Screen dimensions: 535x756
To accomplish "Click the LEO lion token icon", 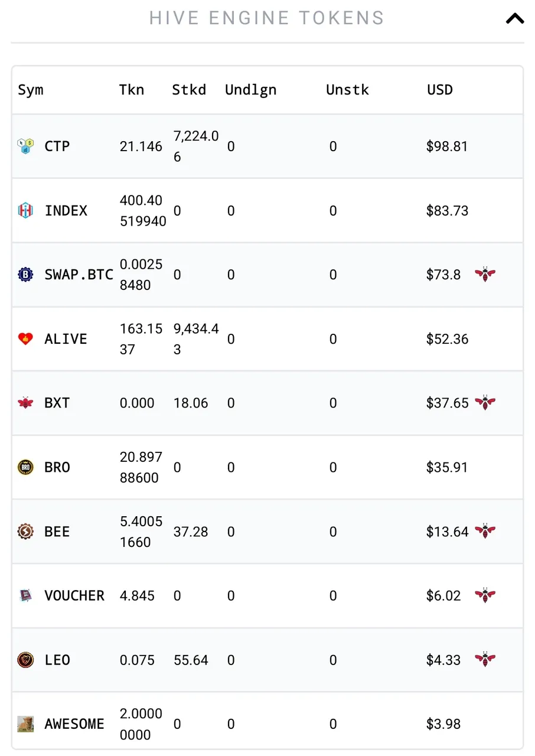I will point(25,660).
